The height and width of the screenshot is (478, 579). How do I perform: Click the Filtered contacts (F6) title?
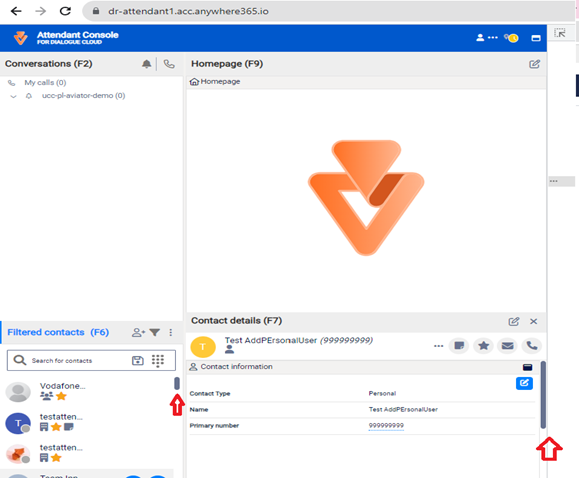pos(58,332)
